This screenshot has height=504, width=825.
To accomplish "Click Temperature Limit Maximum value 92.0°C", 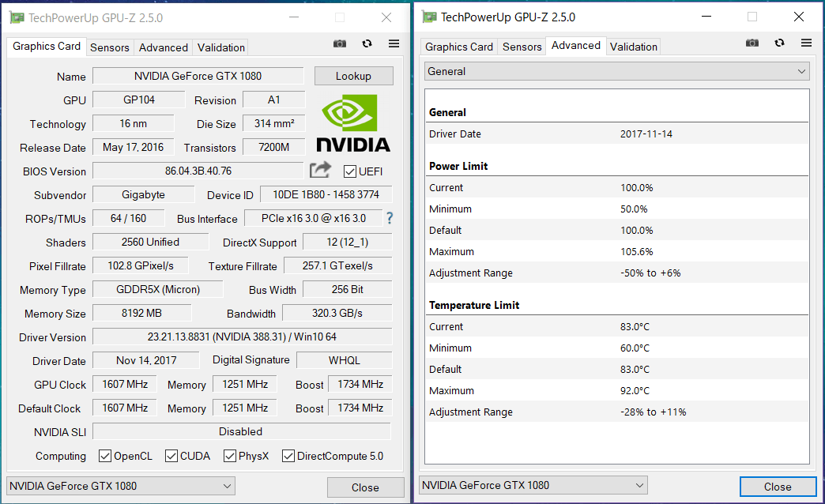I will click(635, 391).
